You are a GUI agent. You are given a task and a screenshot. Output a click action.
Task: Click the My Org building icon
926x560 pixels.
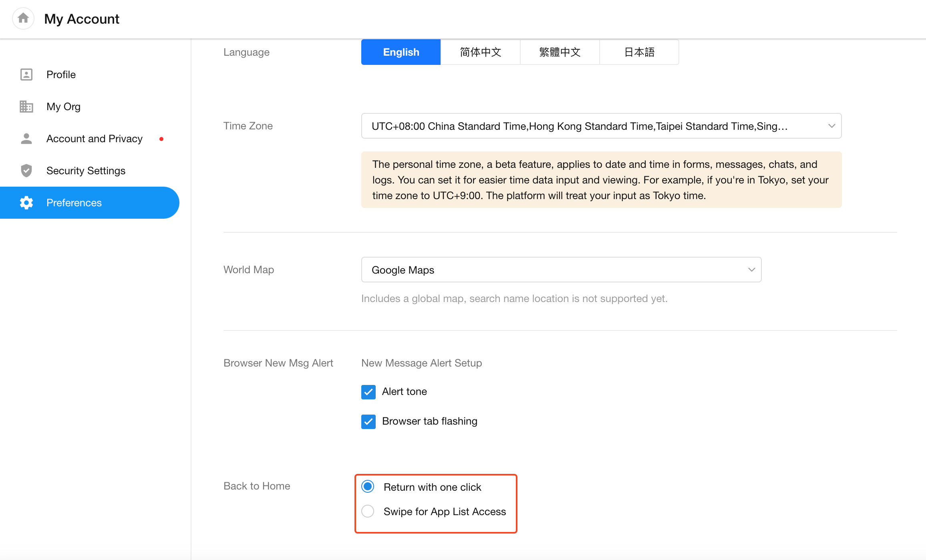pos(26,107)
